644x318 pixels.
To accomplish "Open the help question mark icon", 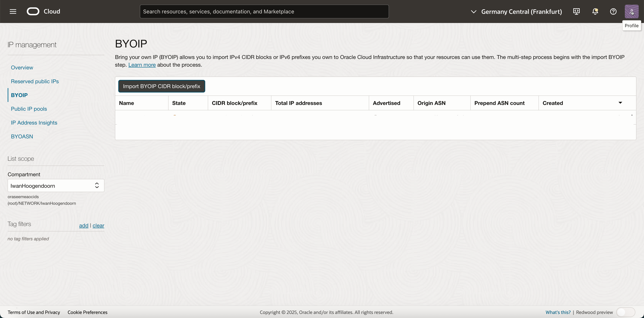I will tap(613, 11).
